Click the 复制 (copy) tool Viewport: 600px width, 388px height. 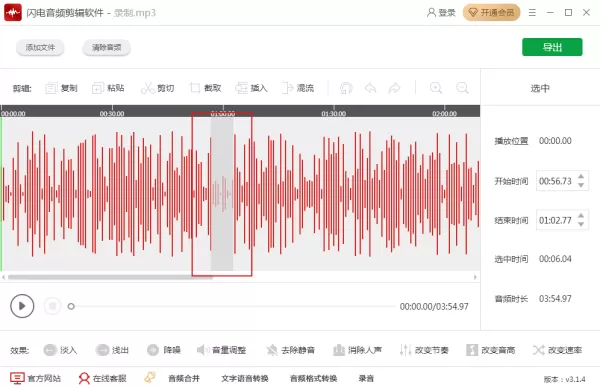coord(61,88)
